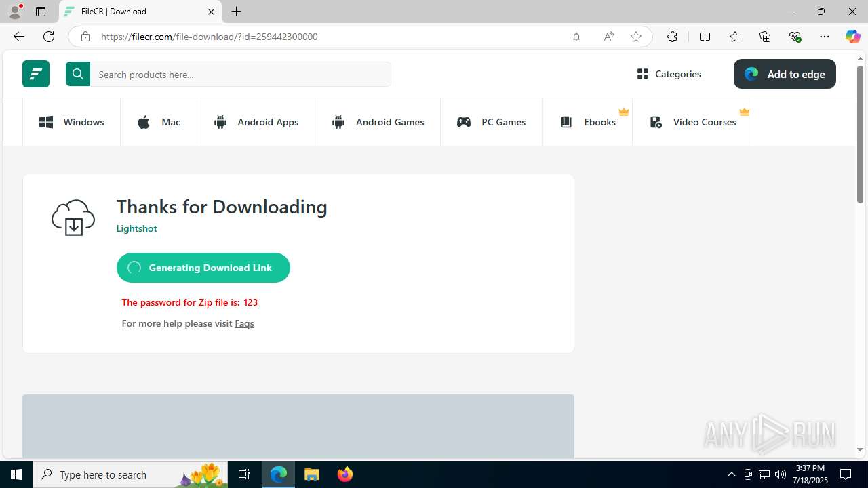The width and height of the screenshot is (868, 488).
Task: Open the Windows Start menu
Action: pos(16,474)
